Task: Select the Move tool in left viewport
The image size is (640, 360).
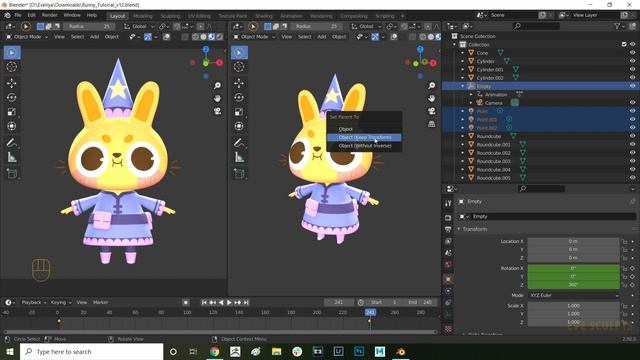Action: click(x=11, y=83)
